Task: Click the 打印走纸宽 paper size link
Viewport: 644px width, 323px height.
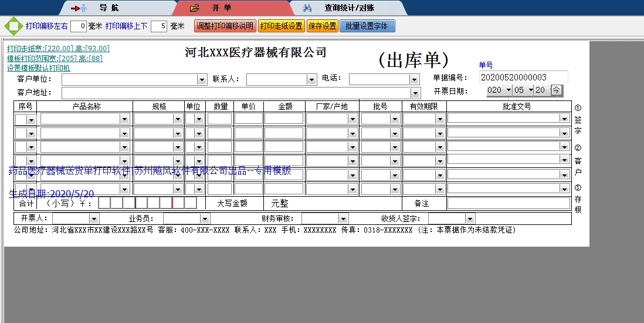Action: 58,49
